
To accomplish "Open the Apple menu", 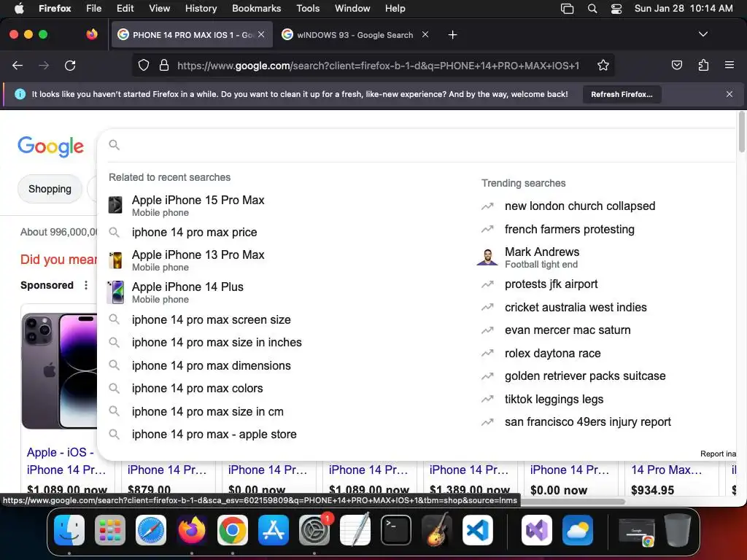I will (19, 8).
